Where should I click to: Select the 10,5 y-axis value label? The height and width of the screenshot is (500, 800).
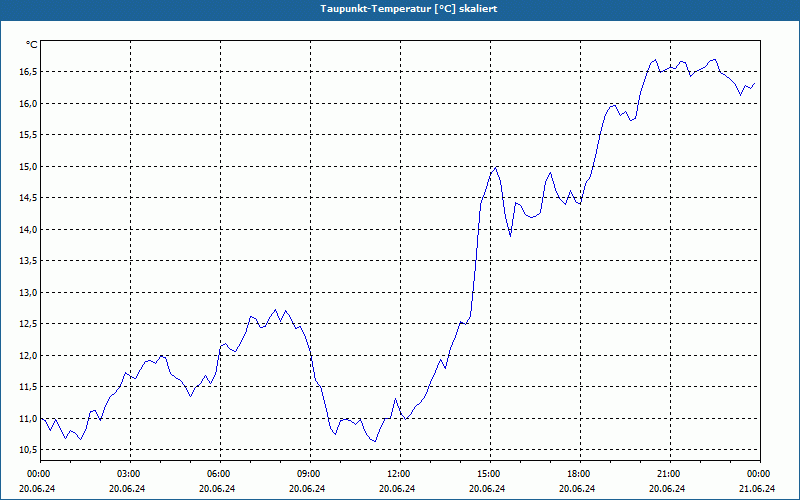click(x=28, y=450)
